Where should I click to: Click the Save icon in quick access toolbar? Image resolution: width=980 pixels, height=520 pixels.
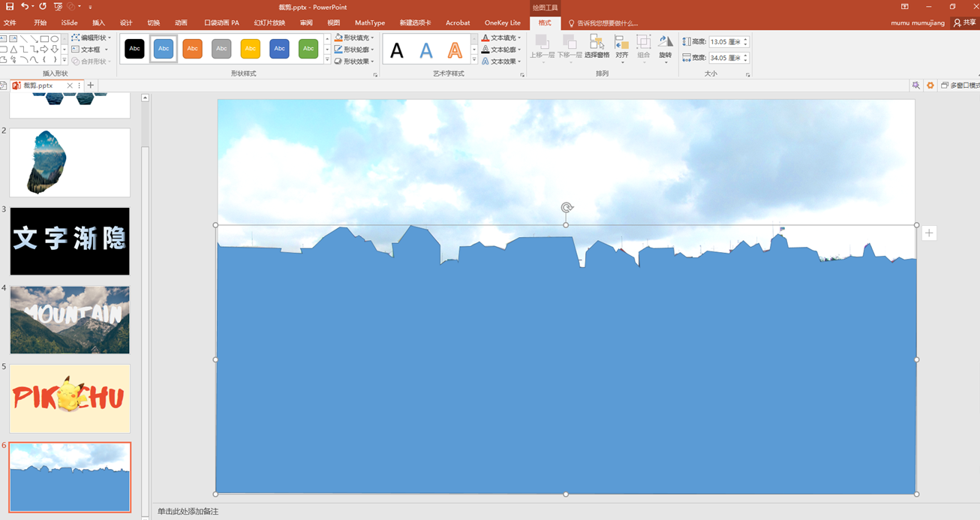tap(9, 7)
